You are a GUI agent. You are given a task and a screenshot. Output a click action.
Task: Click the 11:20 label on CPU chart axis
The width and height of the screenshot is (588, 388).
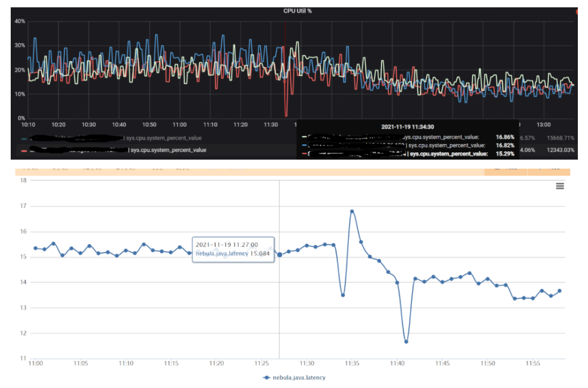240,125
